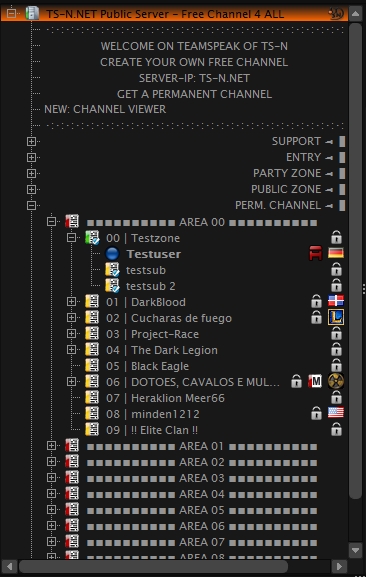Expand 04 | The Dark Legion channel
366x577 pixels.
[x=71, y=350]
